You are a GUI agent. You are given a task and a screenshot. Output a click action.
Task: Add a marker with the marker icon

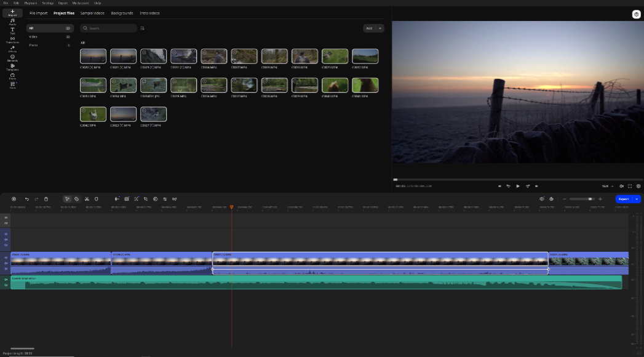tap(97, 199)
